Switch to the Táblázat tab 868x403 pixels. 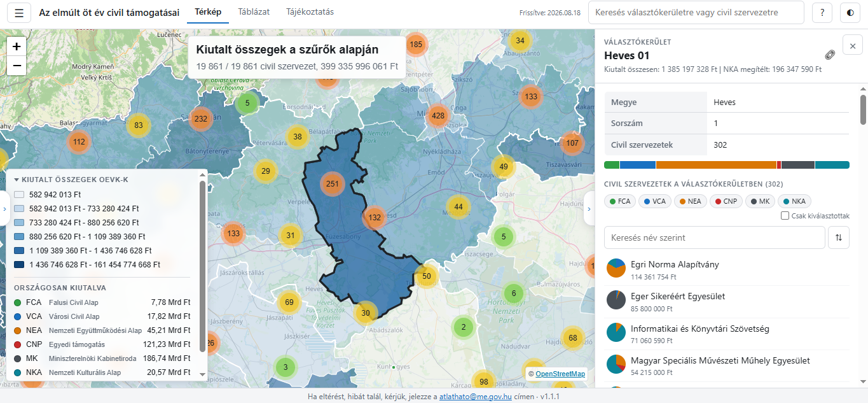(x=254, y=12)
